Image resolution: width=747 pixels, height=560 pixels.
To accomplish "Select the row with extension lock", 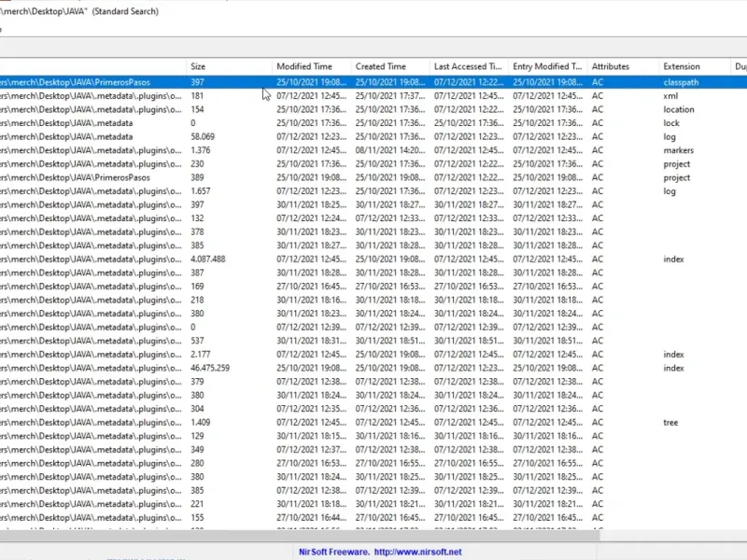I will coord(373,123).
